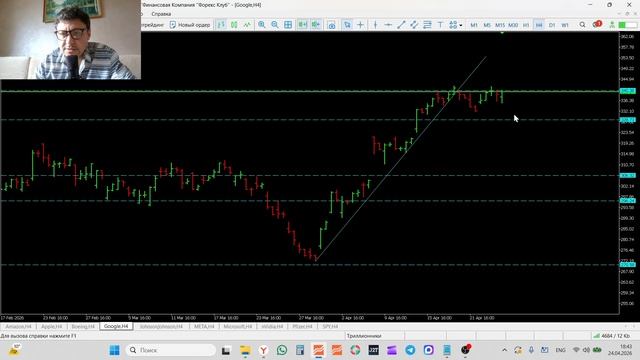The width and height of the screenshot is (640, 360).
Task: Open the META,H4 chart tab
Action: click(204, 327)
